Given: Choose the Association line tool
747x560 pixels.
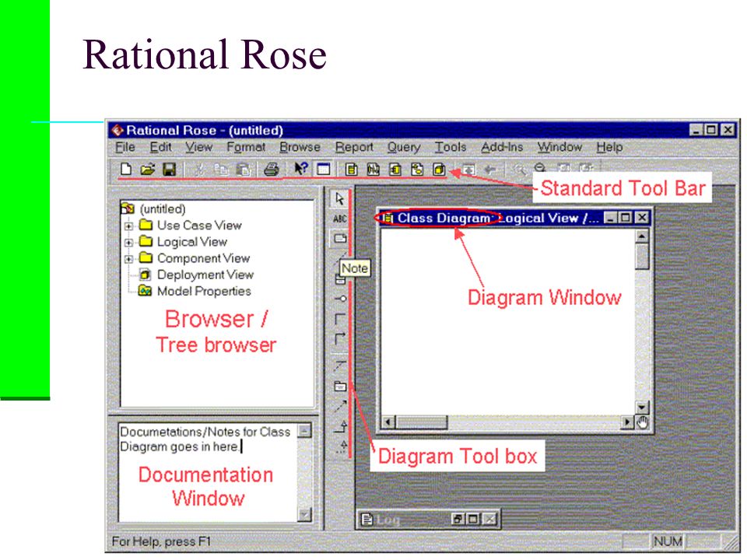Looking at the screenshot, I should click(x=340, y=319).
